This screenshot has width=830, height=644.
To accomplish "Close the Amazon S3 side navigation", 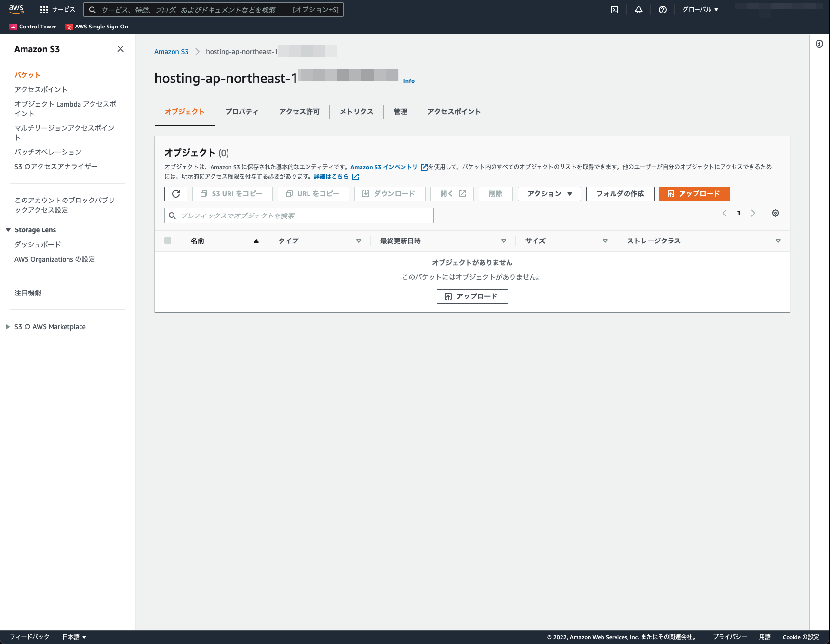I will [x=120, y=49].
